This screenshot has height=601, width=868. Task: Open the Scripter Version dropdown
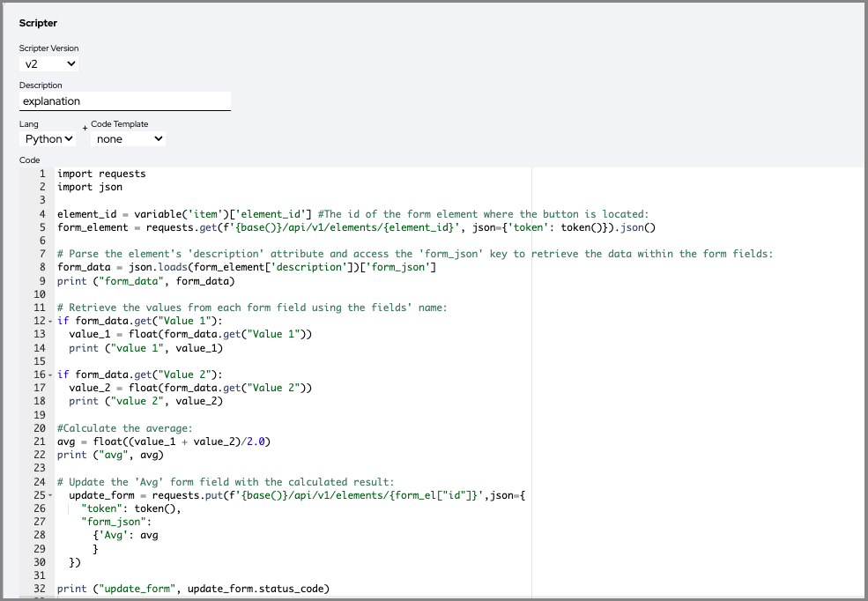tap(48, 64)
